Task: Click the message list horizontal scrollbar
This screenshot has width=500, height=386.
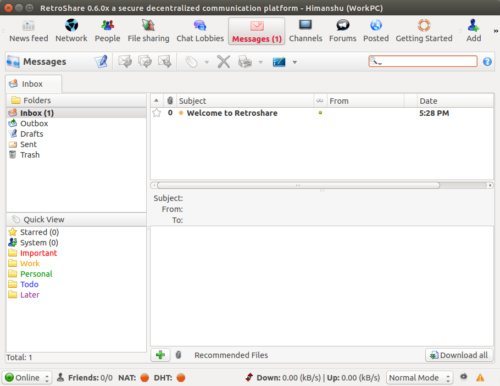Action: point(298,185)
